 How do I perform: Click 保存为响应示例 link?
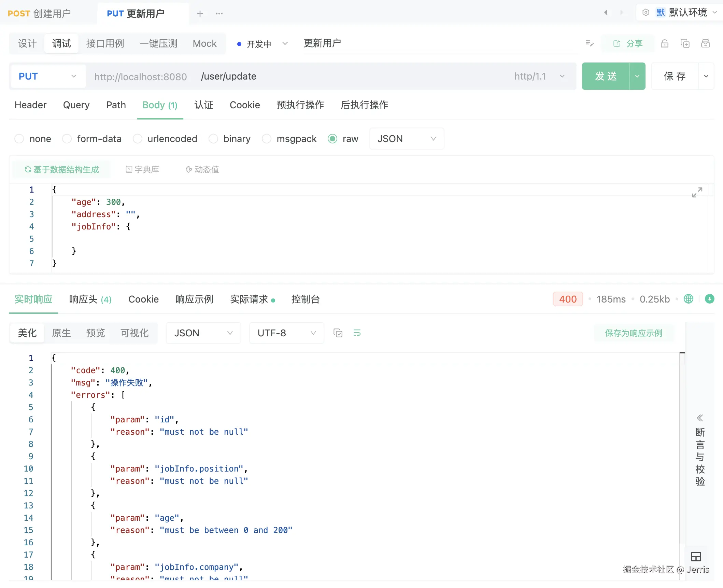pos(633,333)
